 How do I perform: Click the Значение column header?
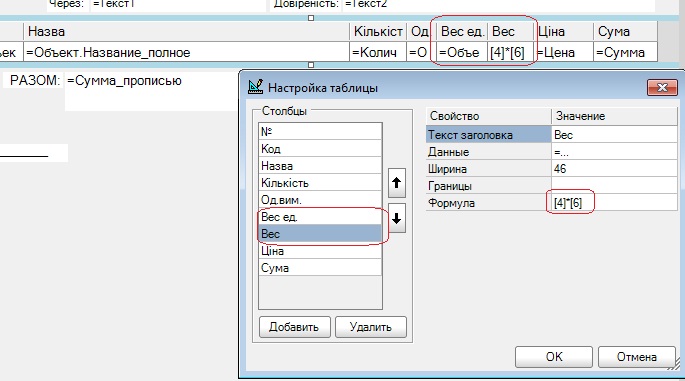point(614,116)
